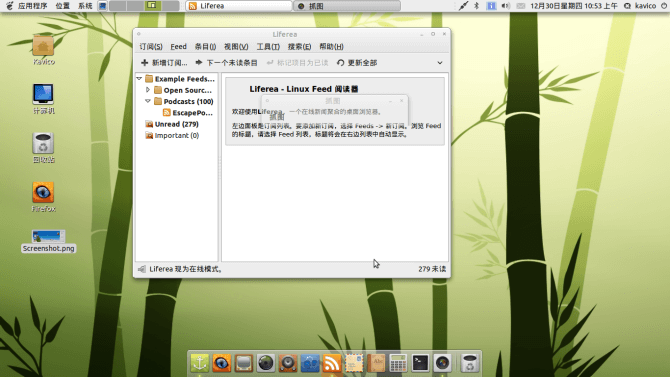Screen dimensions: 670x377
Task: Click the 'Liferea - Linux Feed 阅读器' heading
Action: (303, 89)
